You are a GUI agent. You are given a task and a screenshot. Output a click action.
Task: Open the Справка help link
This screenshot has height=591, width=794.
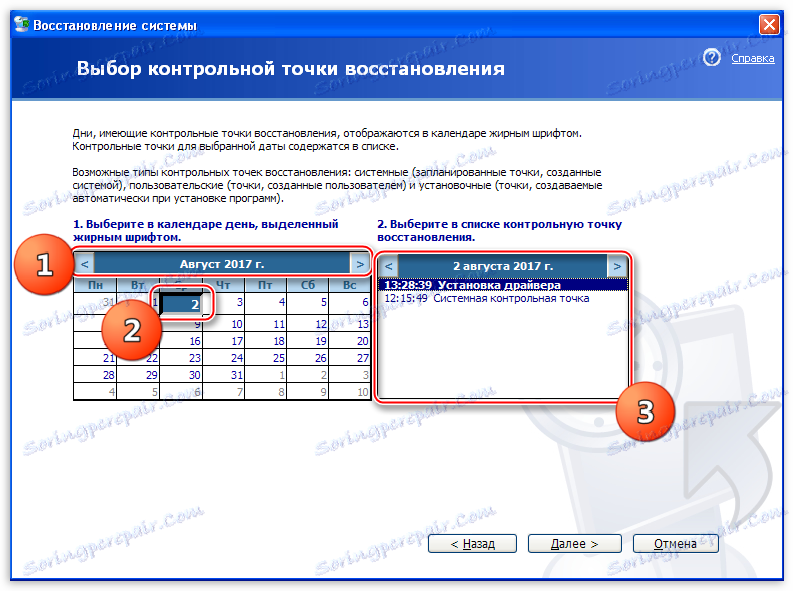click(x=752, y=58)
